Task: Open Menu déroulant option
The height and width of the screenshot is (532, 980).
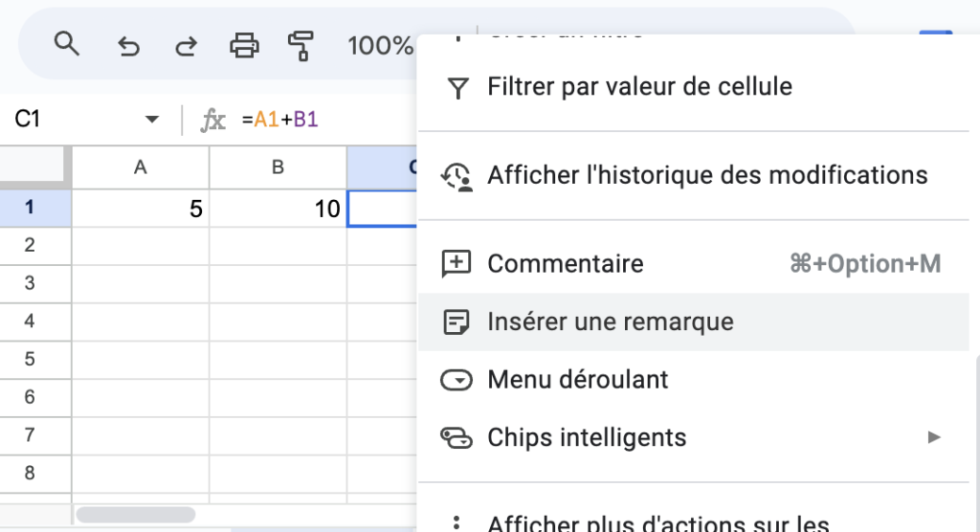Action: pos(577,380)
